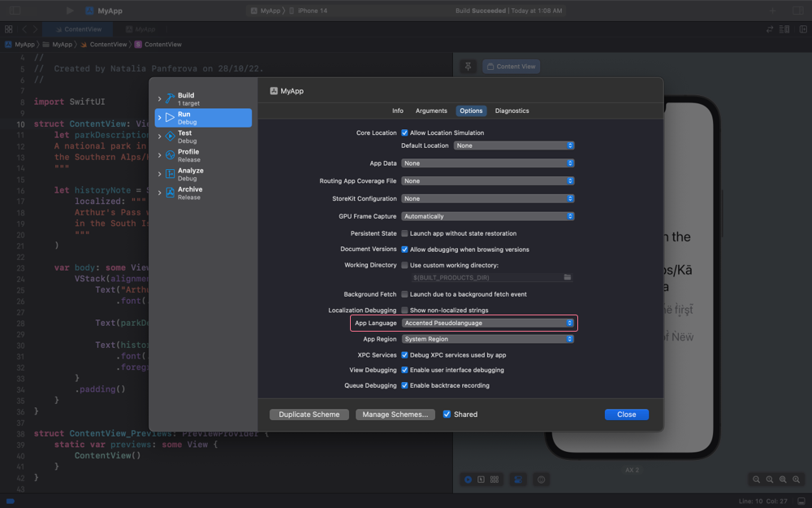Close the scheme editor sheet
This screenshot has width=812, height=508.
pyautogui.click(x=627, y=415)
